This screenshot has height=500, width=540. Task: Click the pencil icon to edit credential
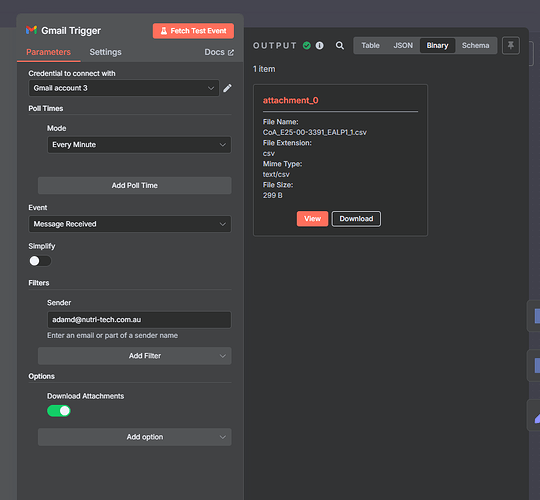(227, 88)
